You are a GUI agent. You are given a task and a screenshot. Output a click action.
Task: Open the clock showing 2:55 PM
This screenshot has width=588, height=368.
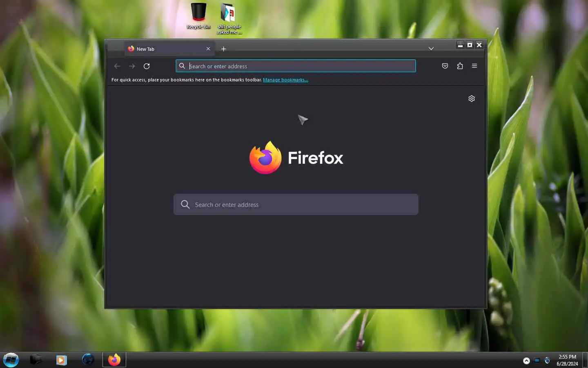(567, 360)
